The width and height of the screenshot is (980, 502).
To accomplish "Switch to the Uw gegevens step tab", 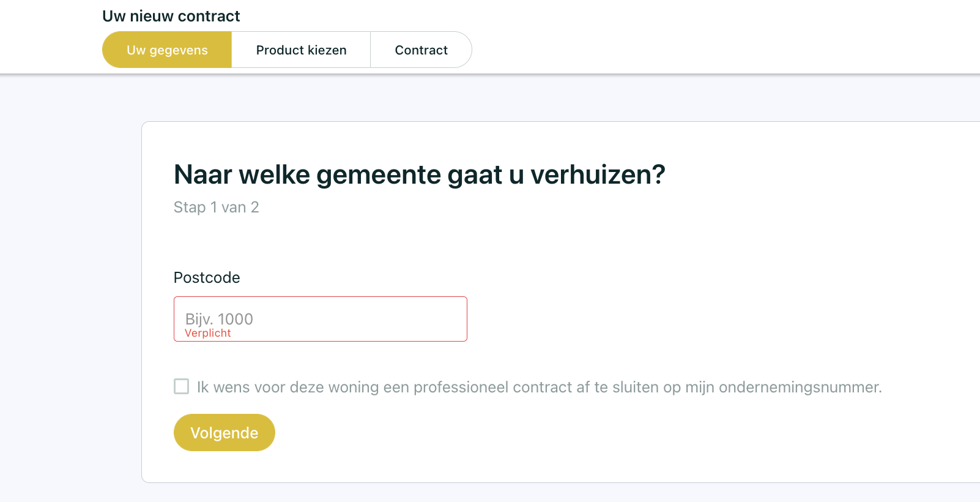I will 167,50.
